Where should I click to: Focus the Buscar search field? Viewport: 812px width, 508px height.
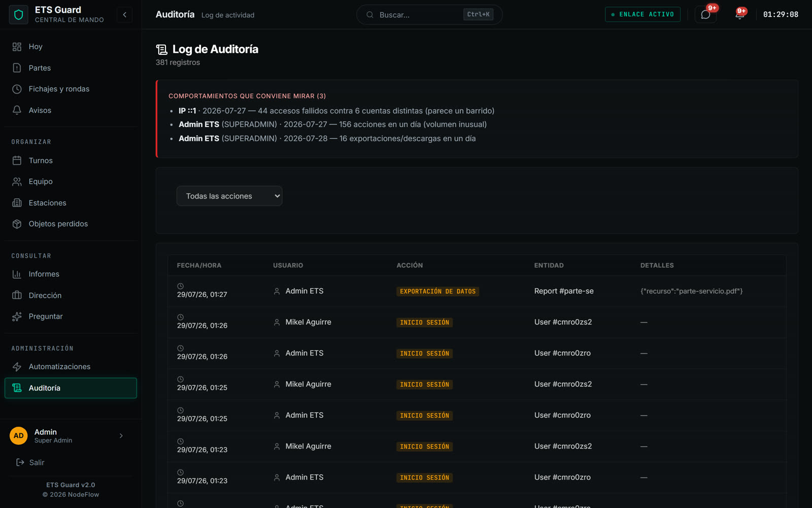tap(429, 15)
